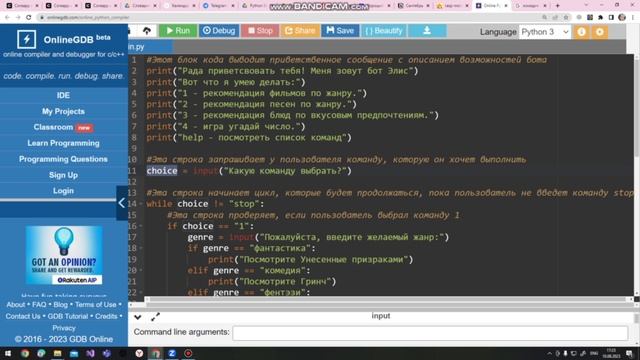The height and width of the screenshot is (360, 640).
Task: Open the Bandicam recorder taskbar icon
Action: click(188, 353)
